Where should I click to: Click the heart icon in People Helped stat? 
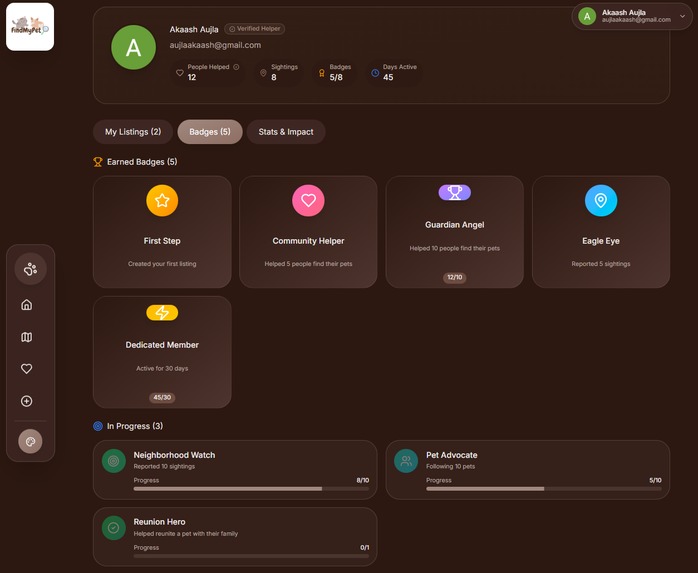point(180,73)
